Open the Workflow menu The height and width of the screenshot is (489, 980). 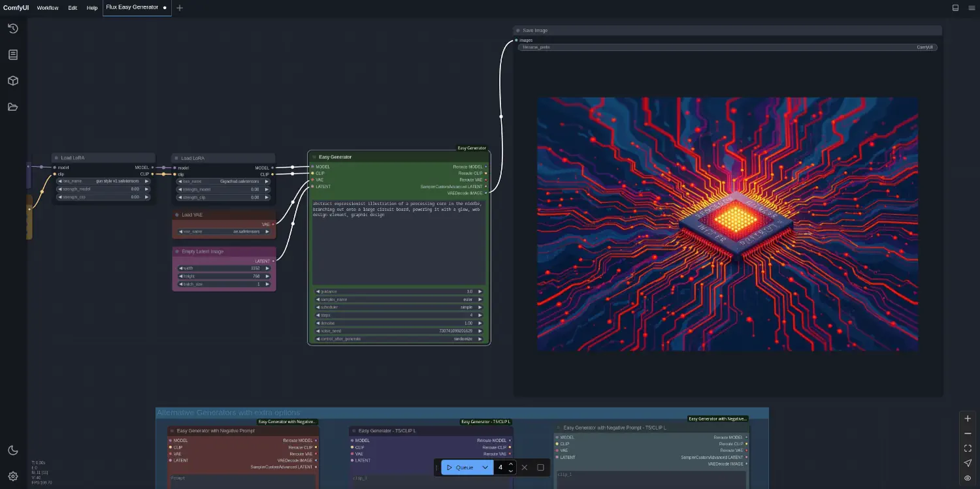click(48, 8)
